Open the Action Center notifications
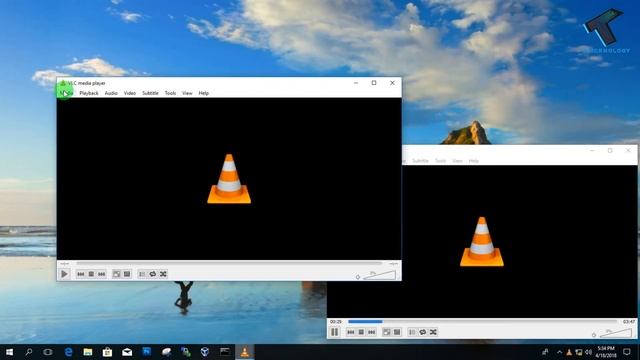This screenshot has width=640, height=360. click(x=627, y=352)
